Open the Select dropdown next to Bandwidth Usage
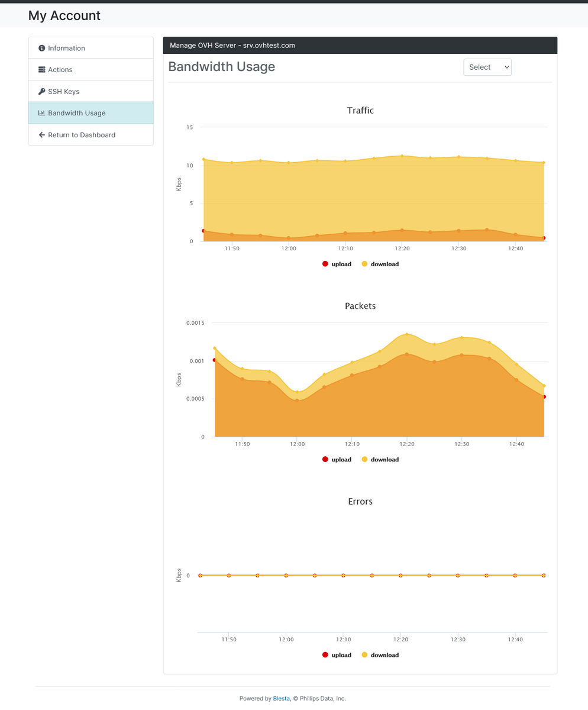This screenshot has height=710, width=588. click(x=487, y=67)
